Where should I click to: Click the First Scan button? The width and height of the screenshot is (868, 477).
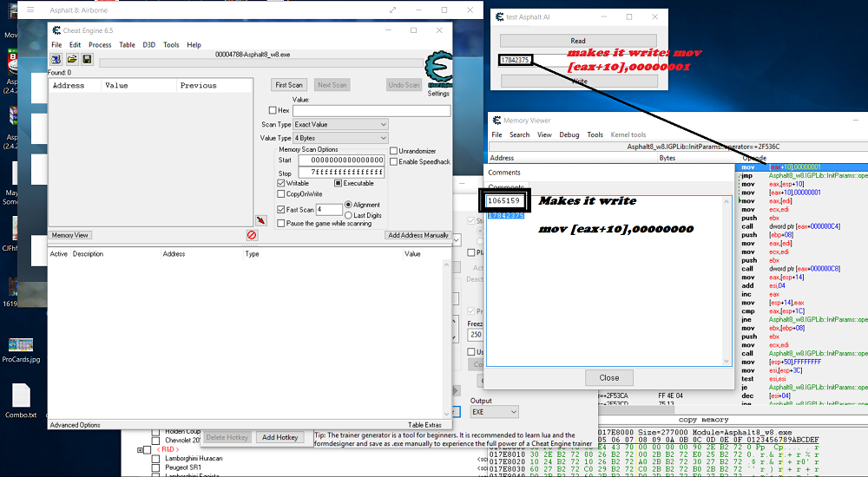coord(289,85)
